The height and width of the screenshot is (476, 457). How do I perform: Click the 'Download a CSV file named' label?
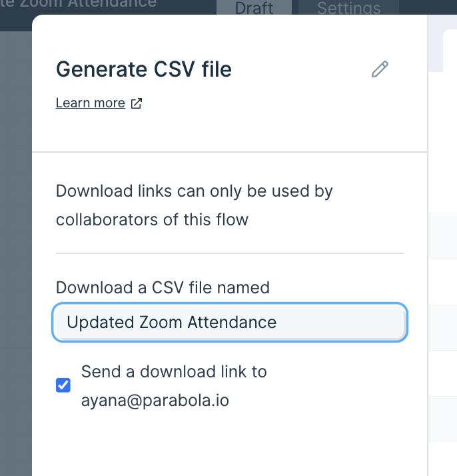pyautogui.click(x=163, y=287)
